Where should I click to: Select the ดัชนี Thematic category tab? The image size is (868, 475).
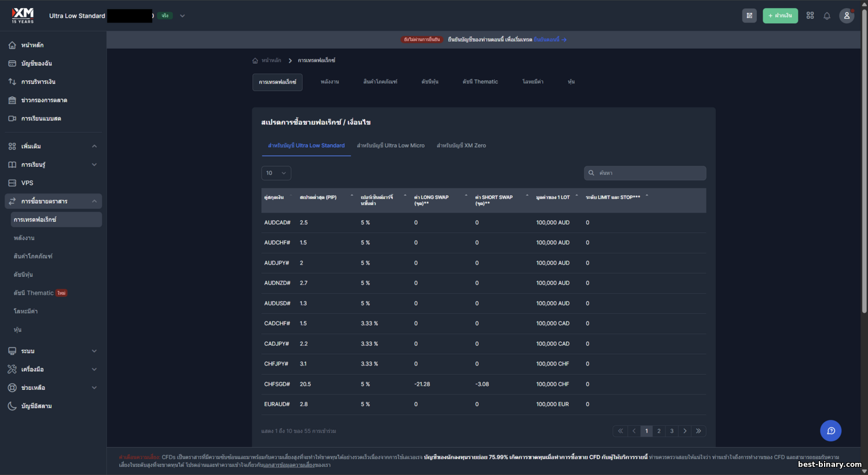[x=480, y=82]
